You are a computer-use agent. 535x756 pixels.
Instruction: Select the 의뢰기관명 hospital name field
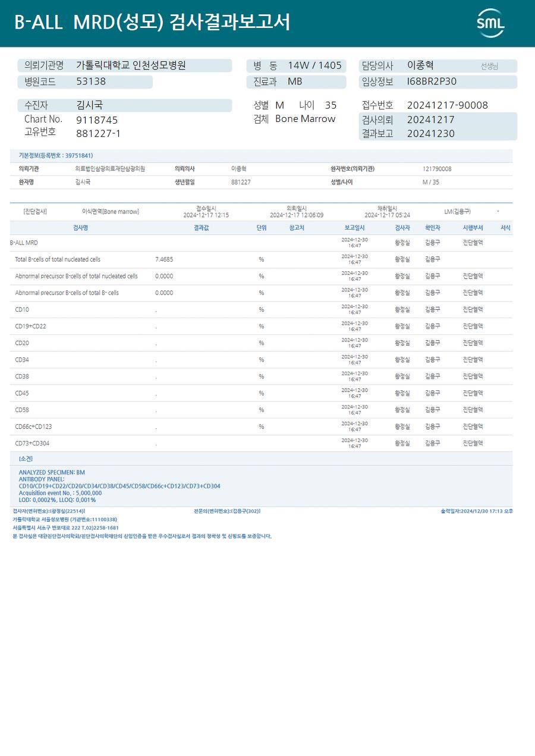(125, 65)
